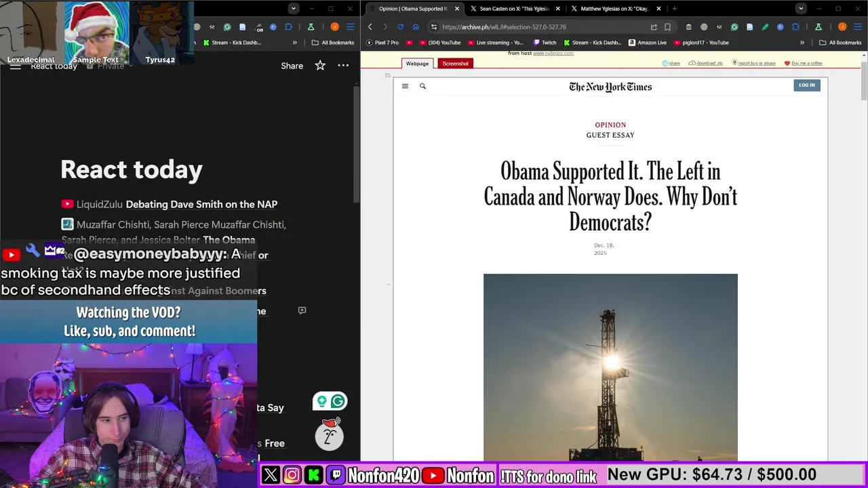
Task: Open the New York Times sections menu
Action: pos(405,86)
